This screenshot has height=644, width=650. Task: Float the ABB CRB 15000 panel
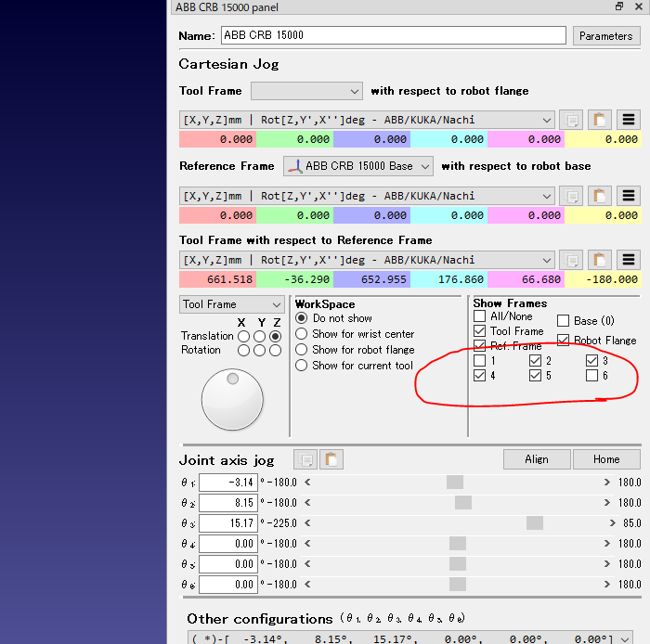[619, 7]
